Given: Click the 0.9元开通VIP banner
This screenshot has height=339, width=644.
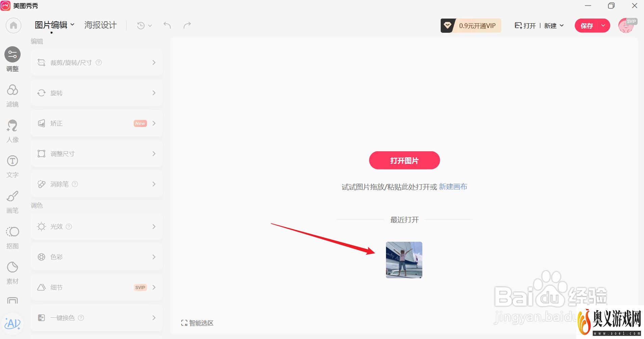Looking at the screenshot, I should (x=471, y=26).
